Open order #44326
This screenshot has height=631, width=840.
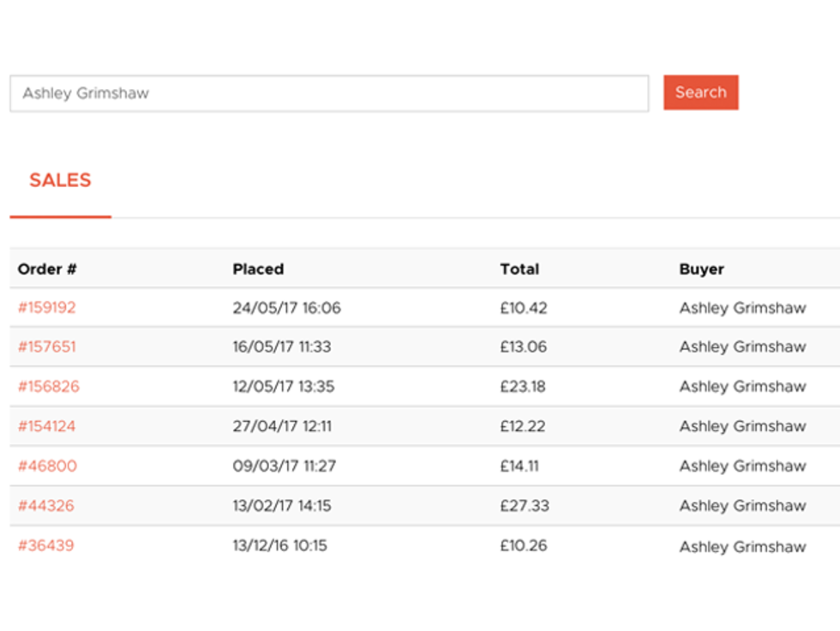point(45,506)
